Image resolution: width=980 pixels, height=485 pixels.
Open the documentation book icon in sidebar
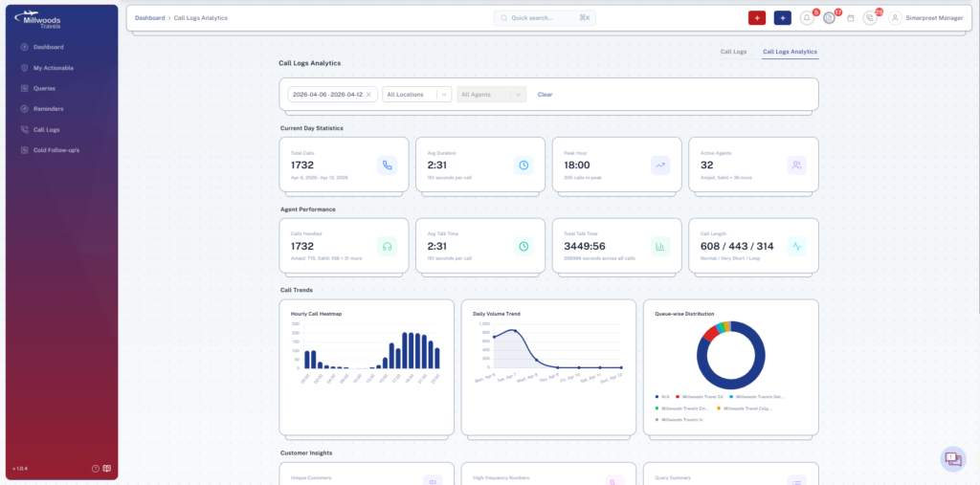107,468
